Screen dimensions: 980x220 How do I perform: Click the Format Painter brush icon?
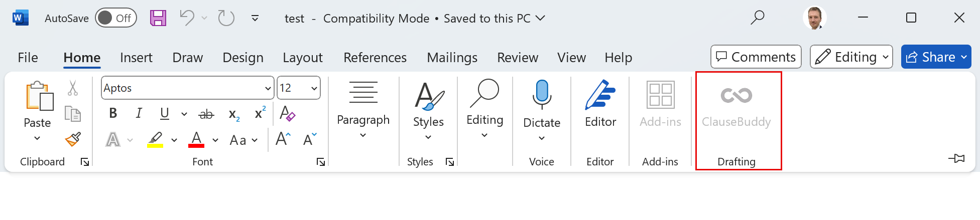73,139
